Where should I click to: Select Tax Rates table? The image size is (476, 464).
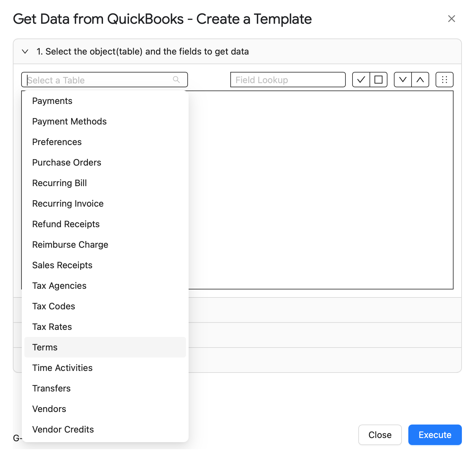[x=105, y=327]
